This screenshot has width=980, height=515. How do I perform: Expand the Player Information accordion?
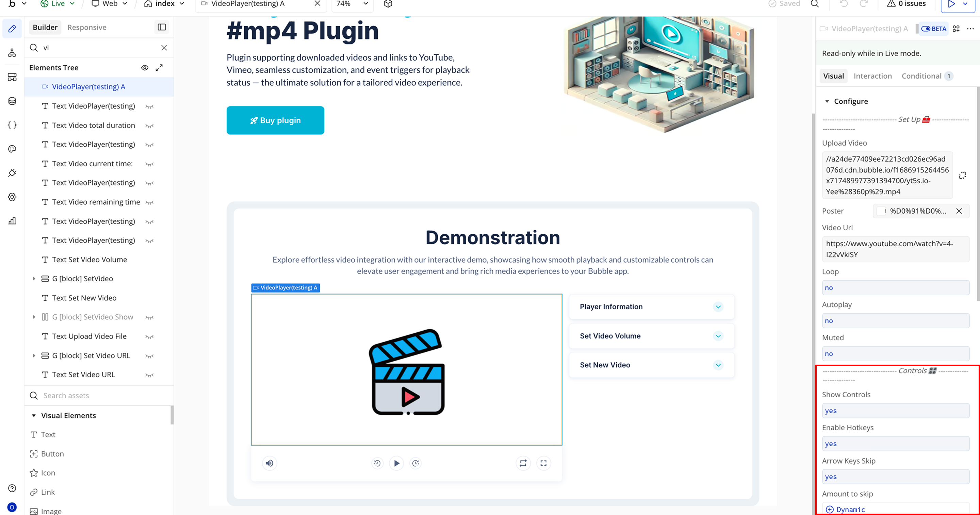(x=718, y=306)
